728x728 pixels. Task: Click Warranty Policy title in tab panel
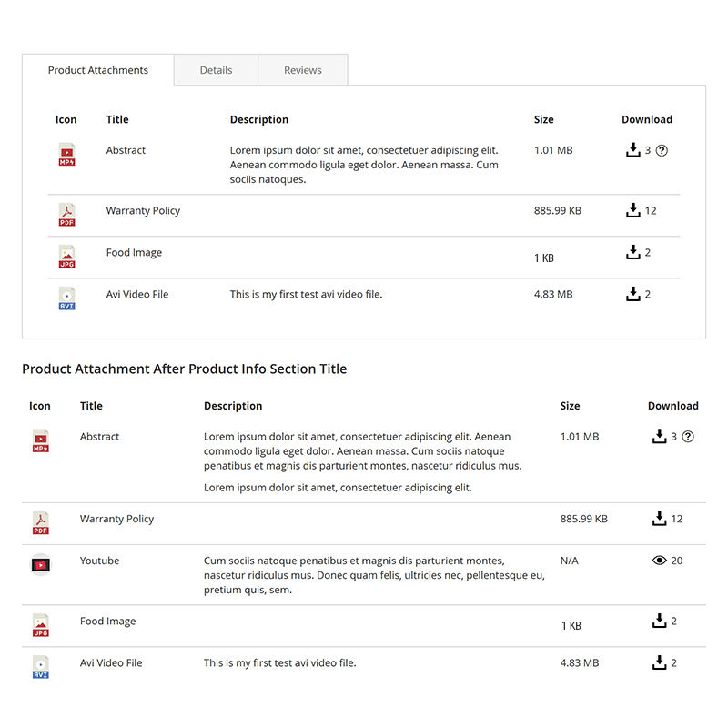pyautogui.click(x=143, y=210)
